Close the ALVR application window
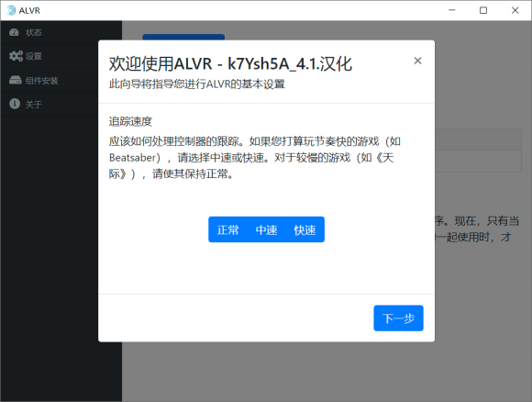Image resolution: width=532 pixels, height=402 pixels. pos(515,10)
